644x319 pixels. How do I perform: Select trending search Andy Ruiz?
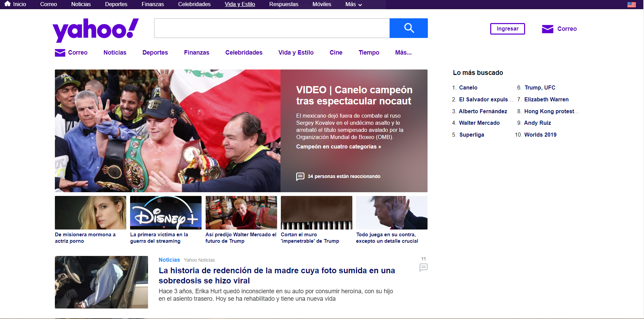point(538,123)
